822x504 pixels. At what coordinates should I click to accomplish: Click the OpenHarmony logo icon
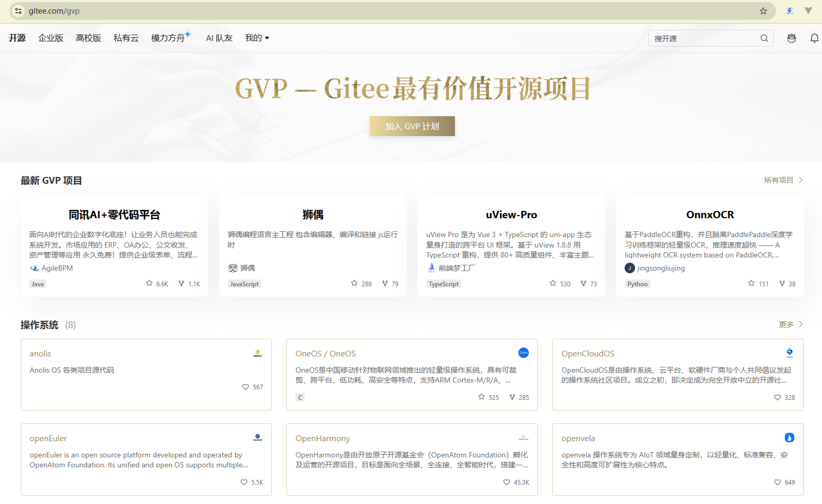tap(524, 438)
